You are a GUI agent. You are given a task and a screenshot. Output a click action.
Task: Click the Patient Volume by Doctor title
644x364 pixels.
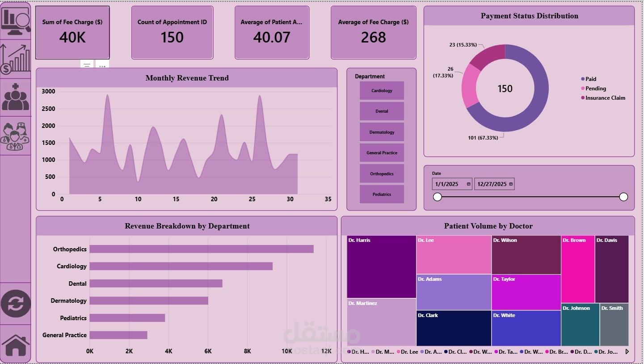(488, 226)
